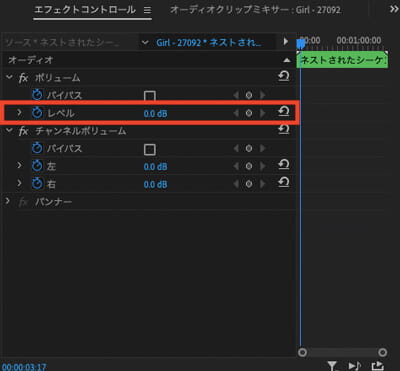Open オーディオクリップミキサー tab
The width and height of the screenshot is (400, 371).
pos(255,10)
